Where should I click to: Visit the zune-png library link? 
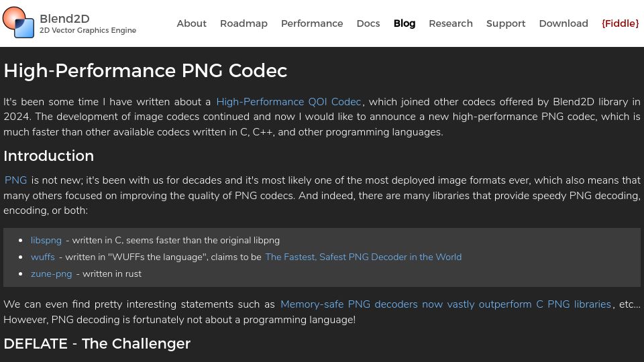(52, 274)
